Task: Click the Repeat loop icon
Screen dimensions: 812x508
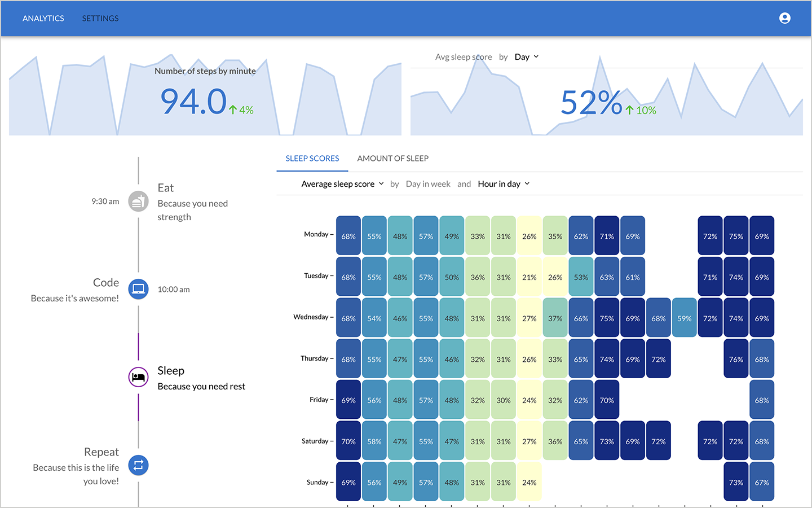Action: click(x=138, y=465)
